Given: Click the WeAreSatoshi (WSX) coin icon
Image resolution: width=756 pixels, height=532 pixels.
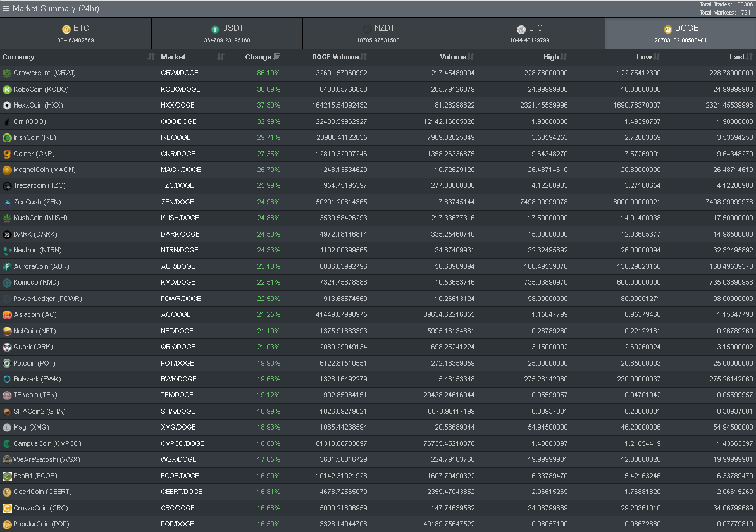Looking at the screenshot, I should [7, 460].
